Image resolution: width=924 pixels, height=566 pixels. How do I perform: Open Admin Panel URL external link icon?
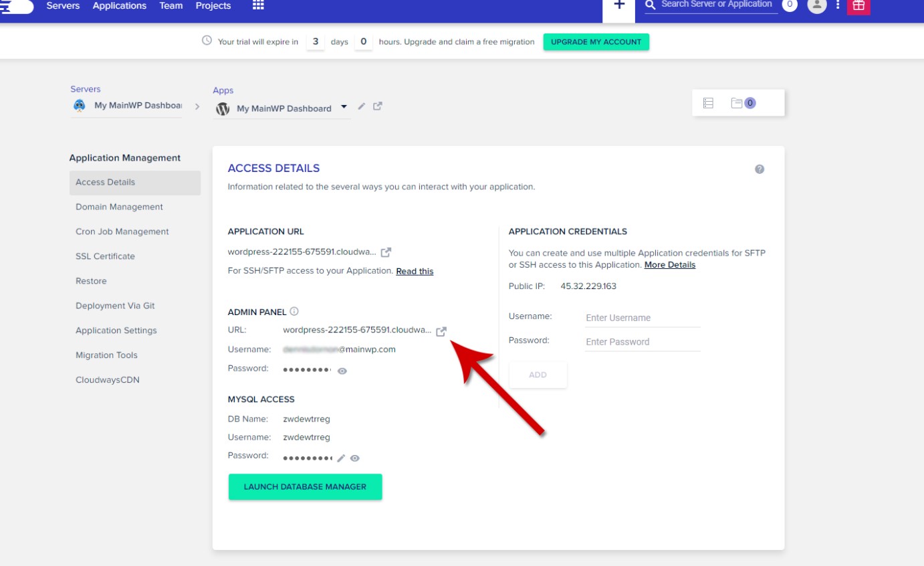point(441,331)
